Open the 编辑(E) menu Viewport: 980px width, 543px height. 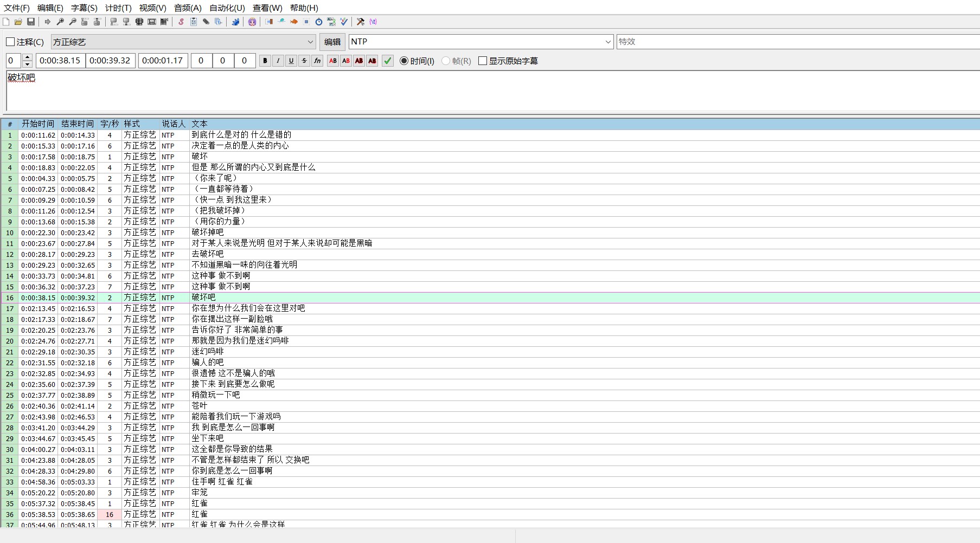click(x=50, y=8)
